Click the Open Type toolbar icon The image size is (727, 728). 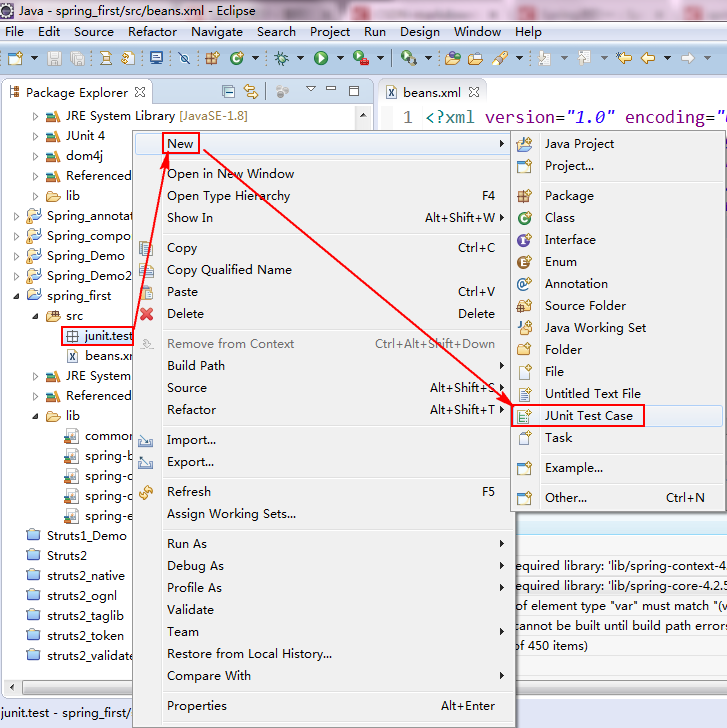[x=453, y=58]
